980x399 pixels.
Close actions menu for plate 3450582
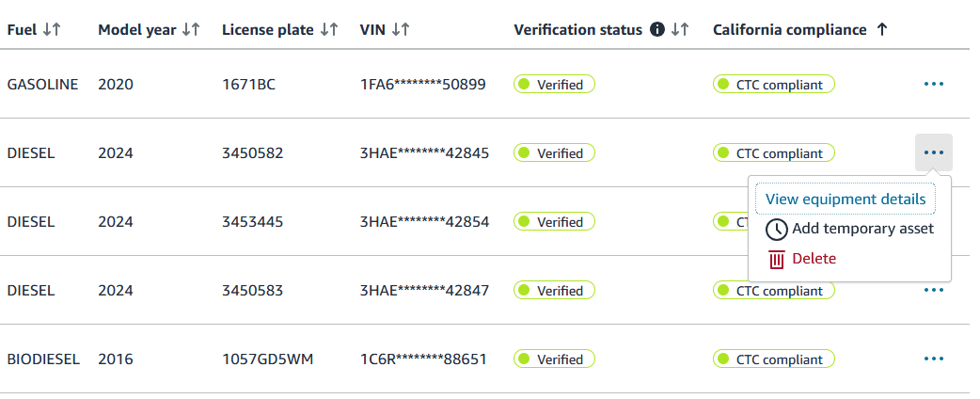[933, 152]
